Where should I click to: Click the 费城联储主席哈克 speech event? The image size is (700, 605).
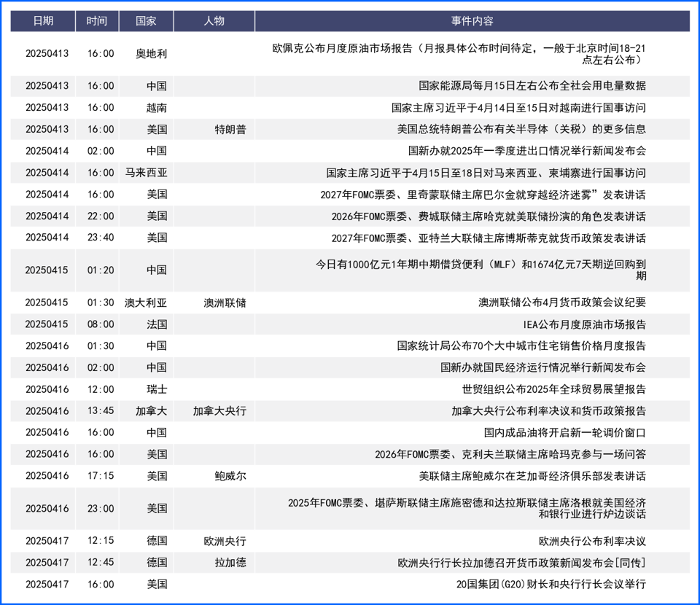point(489,216)
